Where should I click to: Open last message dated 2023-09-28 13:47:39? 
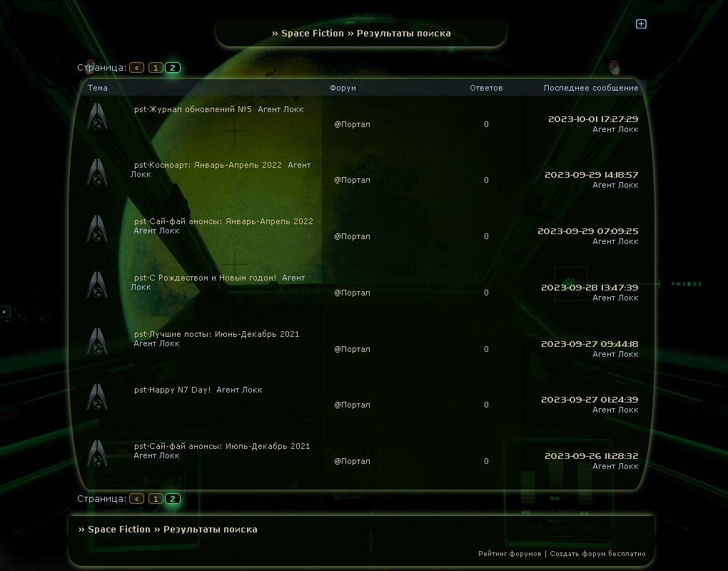click(590, 288)
